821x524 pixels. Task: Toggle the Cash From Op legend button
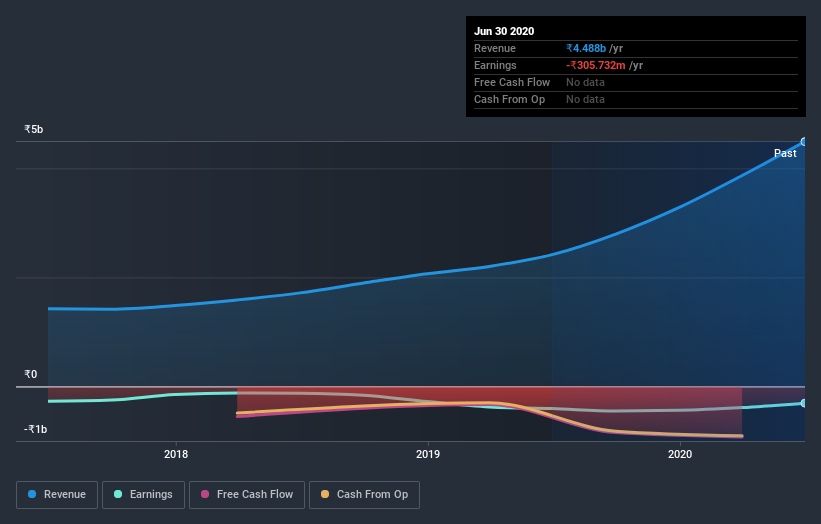tap(364, 495)
